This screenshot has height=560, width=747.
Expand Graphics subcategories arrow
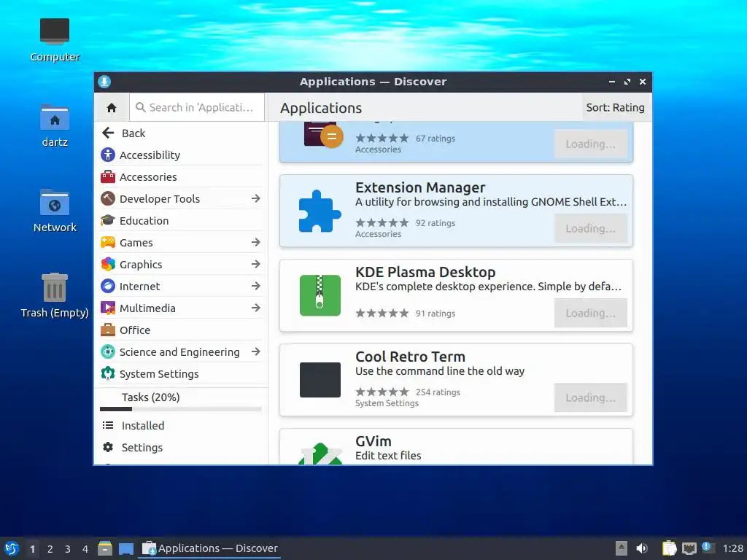256,264
